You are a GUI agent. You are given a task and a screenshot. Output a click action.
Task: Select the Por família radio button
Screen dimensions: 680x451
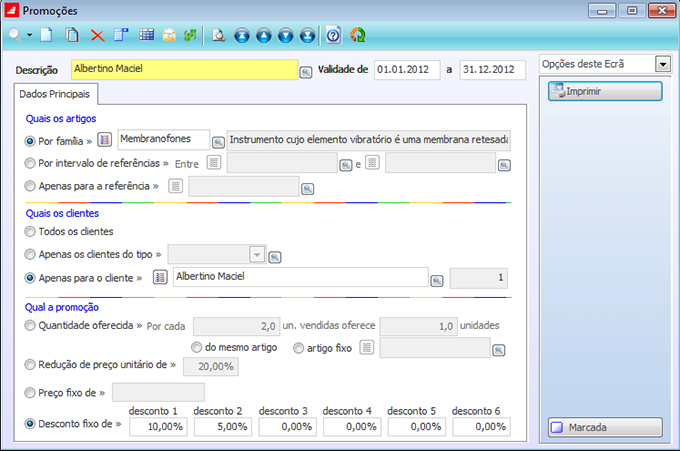30,141
